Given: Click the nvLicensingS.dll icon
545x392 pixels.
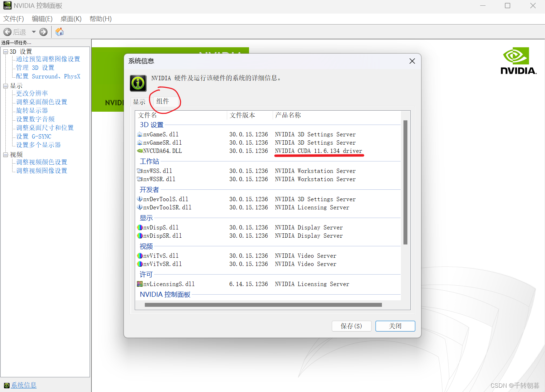Looking at the screenshot, I should 140,284.
